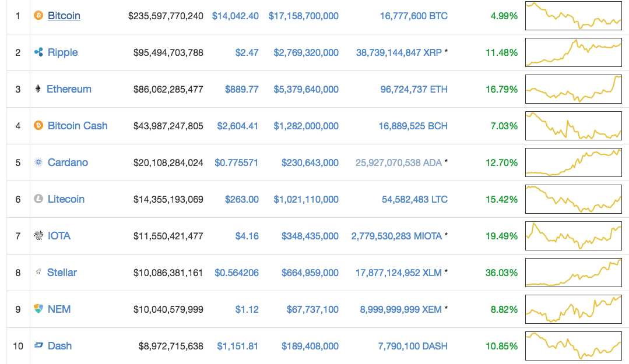
Task: Open Cardano price sparkline chart
Action: [574, 162]
